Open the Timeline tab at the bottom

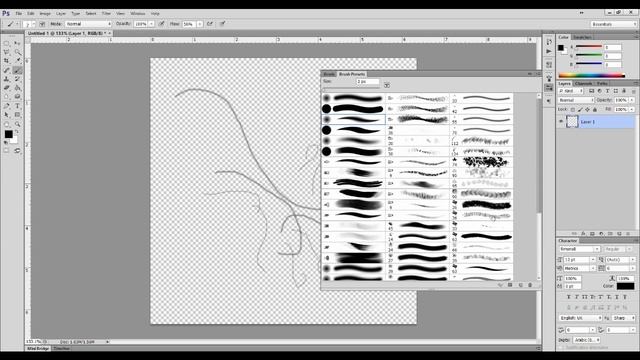click(x=62, y=349)
